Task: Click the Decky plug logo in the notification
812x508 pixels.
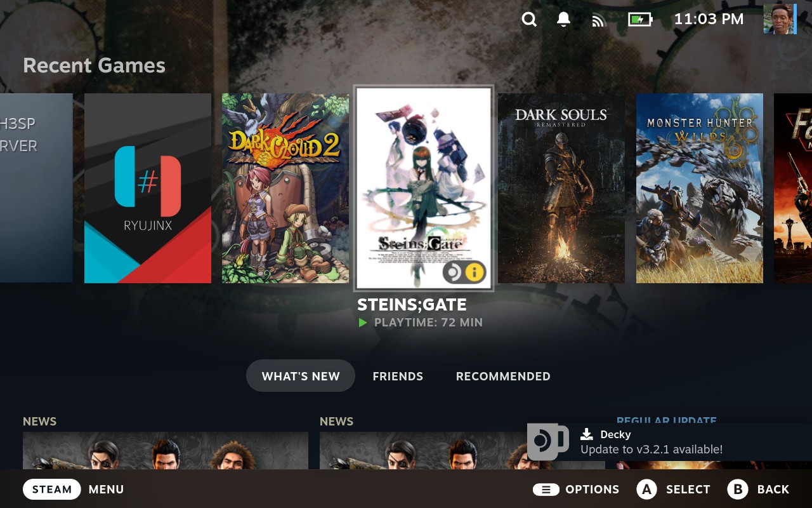Action: (547, 441)
